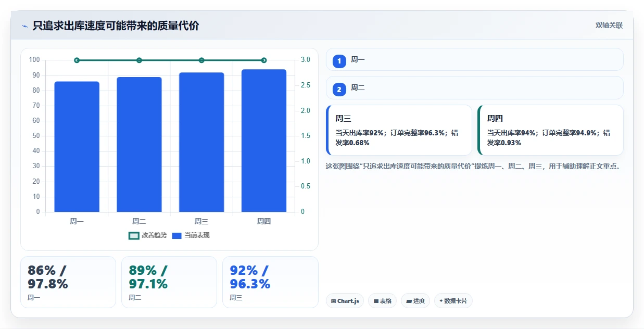Click the 周二 x-axis label
The height and width of the screenshot is (329, 644).
(x=139, y=221)
